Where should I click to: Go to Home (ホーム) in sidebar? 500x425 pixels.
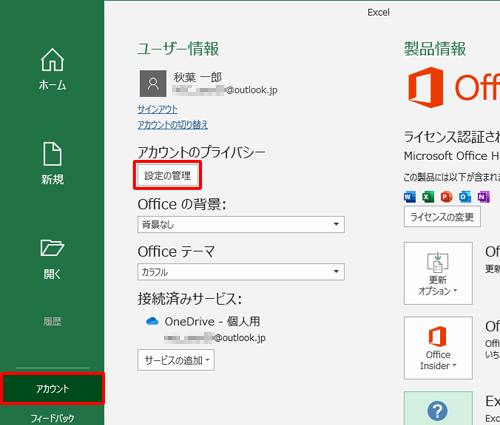click(52, 69)
